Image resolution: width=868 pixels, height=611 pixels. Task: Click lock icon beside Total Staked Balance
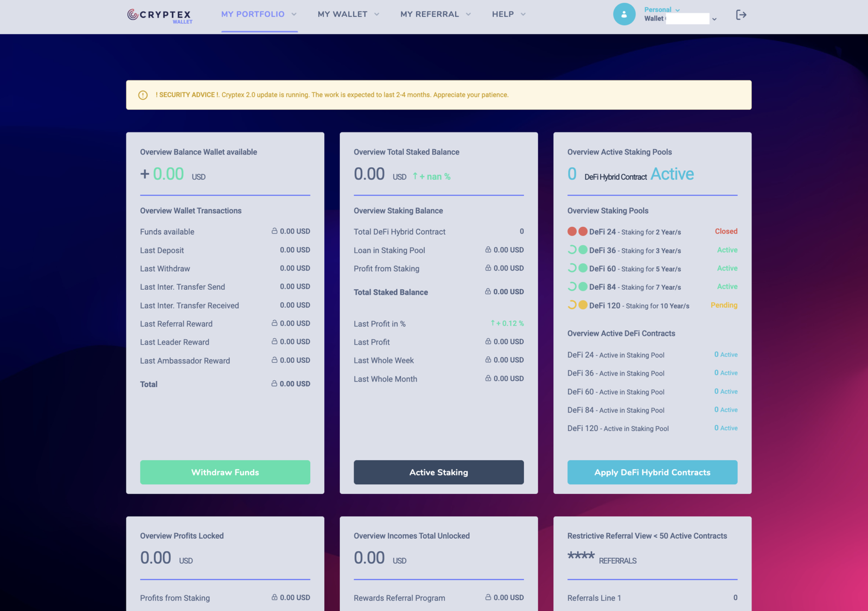pyautogui.click(x=488, y=291)
